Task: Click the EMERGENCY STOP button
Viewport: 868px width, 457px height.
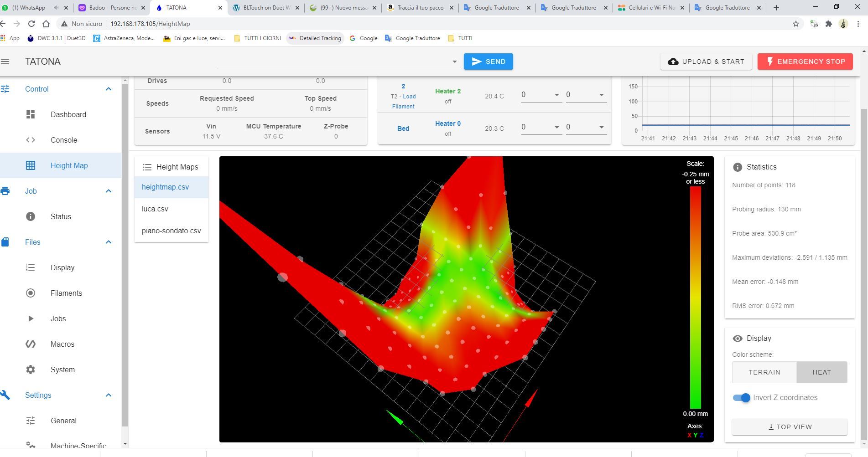Action: (806, 62)
